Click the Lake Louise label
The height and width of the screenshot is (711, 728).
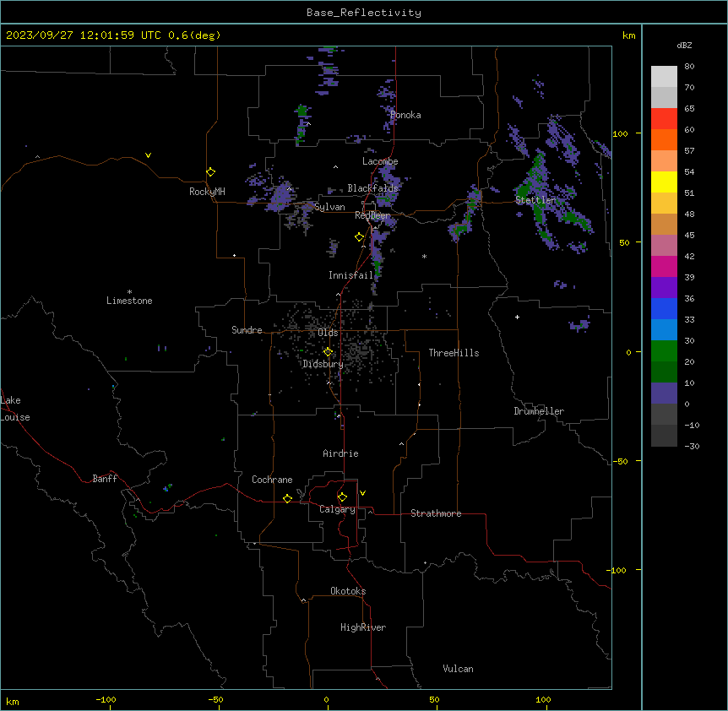tap(15, 409)
